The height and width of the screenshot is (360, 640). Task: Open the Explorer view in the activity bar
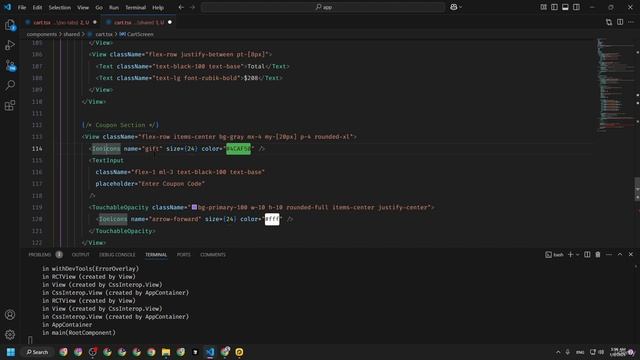click(10, 25)
